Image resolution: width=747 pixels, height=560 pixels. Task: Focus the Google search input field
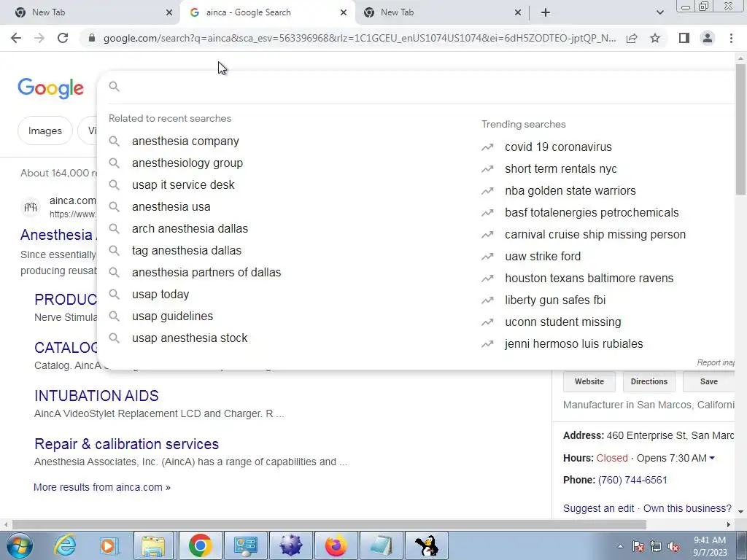point(424,87)
